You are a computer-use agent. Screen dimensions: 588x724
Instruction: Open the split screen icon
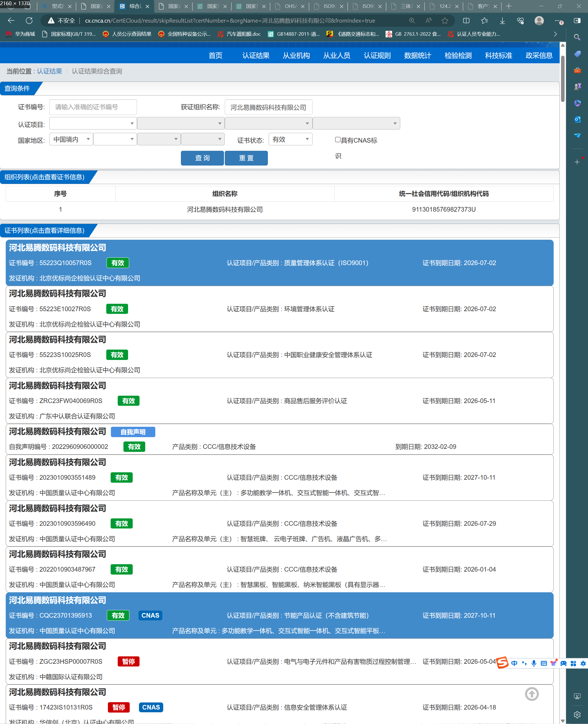pos(466,21)
